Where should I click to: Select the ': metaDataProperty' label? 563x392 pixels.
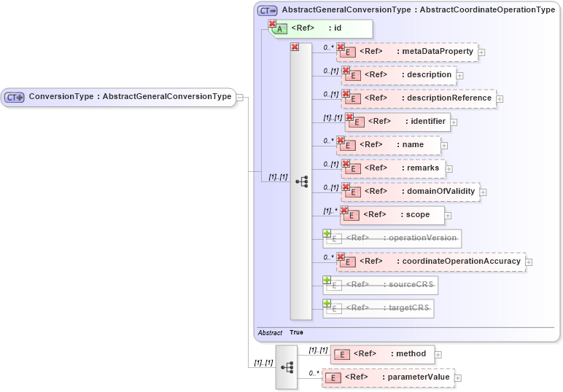pyautogui.click(x=435, y=51)
